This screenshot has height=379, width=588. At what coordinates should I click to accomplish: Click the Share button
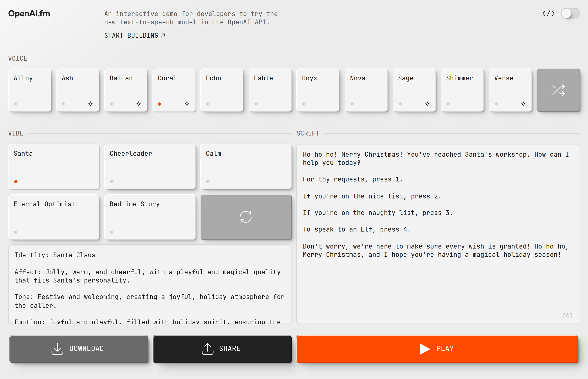[222, 349]
